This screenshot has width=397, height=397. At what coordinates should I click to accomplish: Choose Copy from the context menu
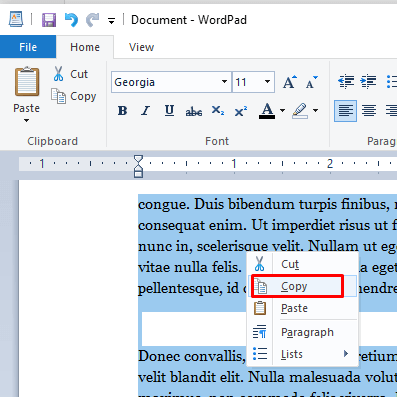(303, 286)
